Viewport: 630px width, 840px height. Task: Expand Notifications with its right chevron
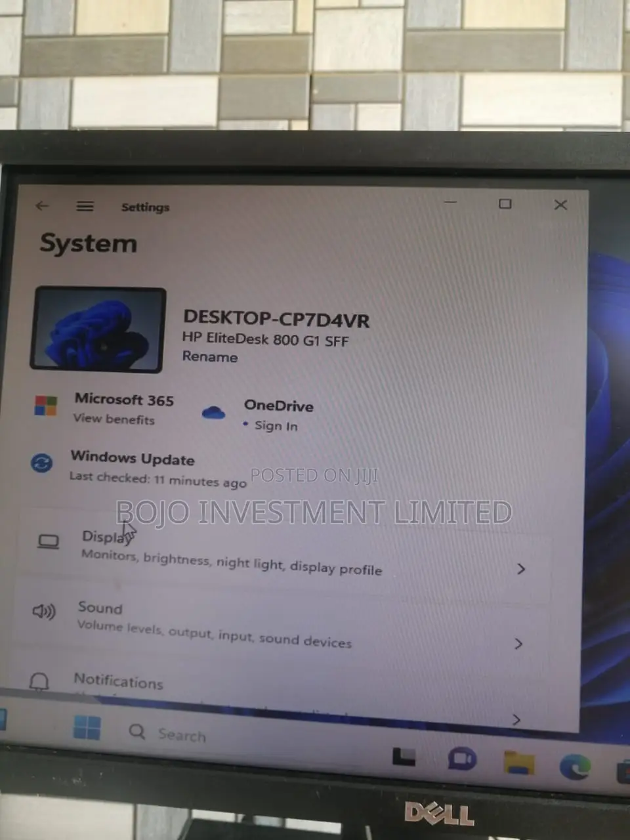516,719
